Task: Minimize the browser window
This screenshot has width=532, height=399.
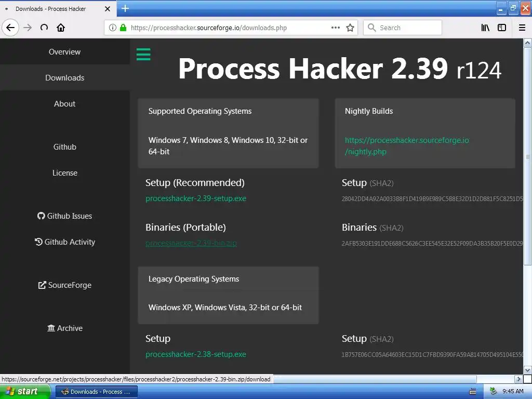Action: (x=501, y=8)
